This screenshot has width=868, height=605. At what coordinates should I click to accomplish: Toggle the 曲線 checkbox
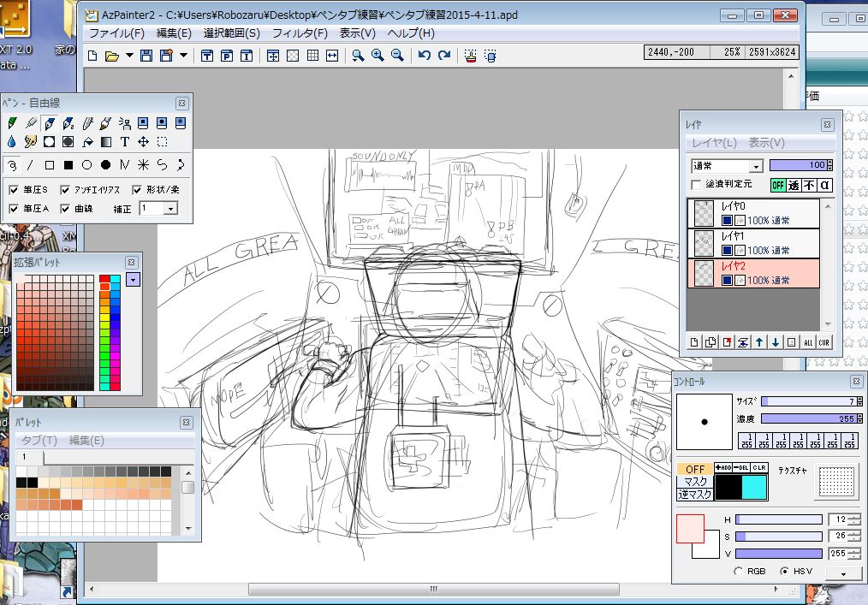[x=65, y=209]
